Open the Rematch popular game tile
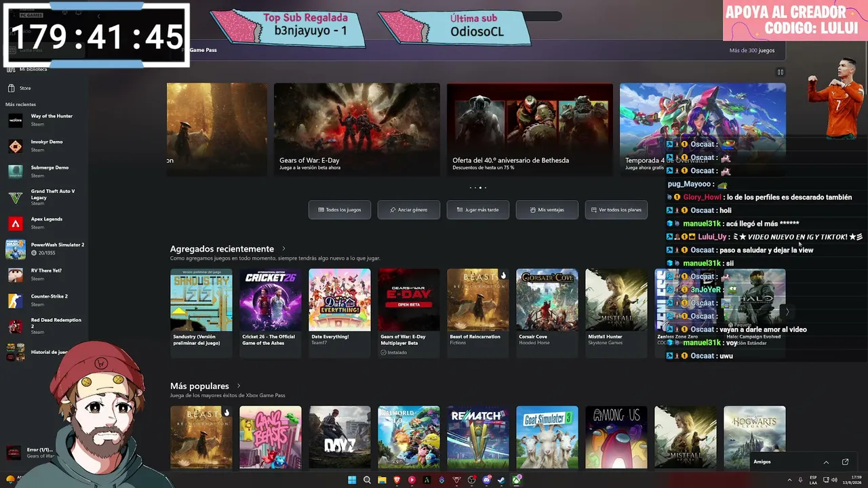The height and width of the screenshot is (488, 868). [x=478, y=437]
